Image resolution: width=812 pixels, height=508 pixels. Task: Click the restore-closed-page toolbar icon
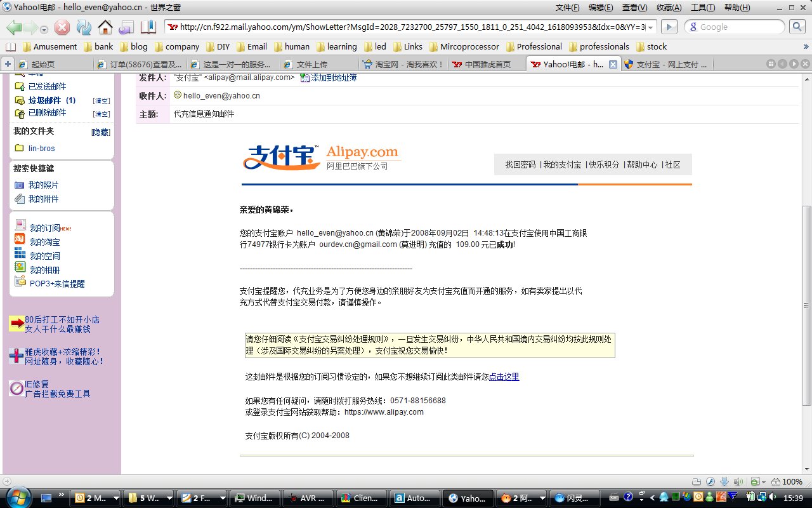126,27
